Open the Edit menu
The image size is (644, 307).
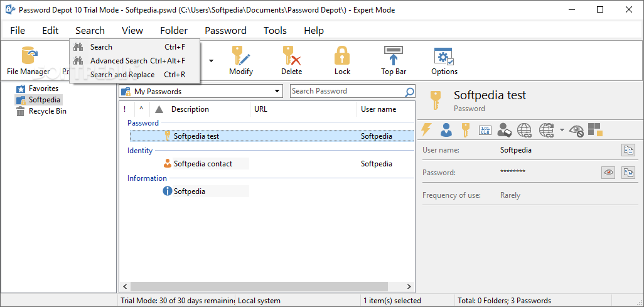pos(50,30)
